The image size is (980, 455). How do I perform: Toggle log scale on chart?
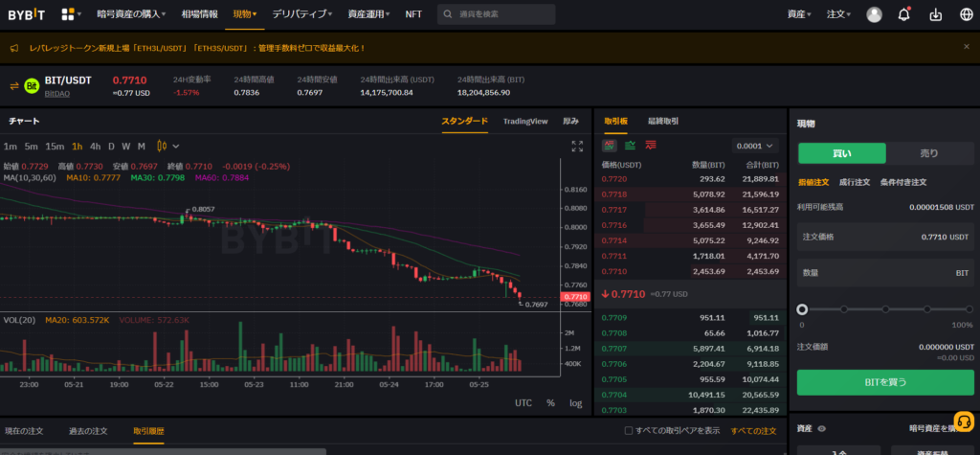click(575, 403)
